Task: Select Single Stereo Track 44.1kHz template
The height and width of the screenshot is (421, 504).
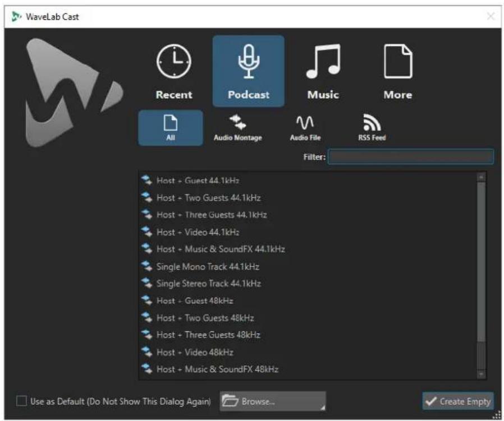Action: (x=309, y=283)
